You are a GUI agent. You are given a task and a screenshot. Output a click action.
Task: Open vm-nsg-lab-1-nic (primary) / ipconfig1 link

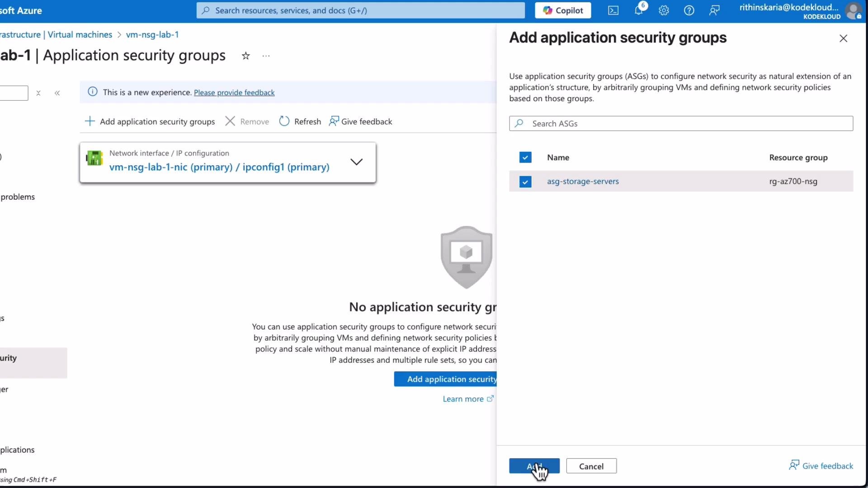click(x=219, y=167)
